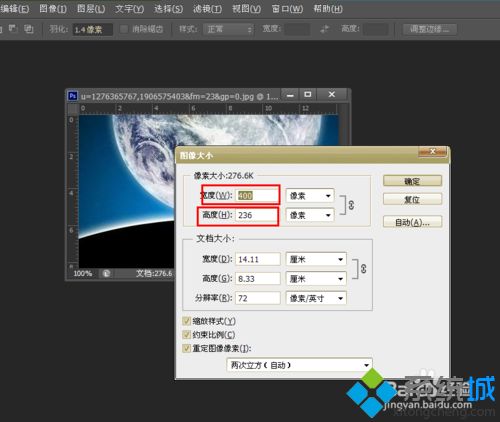Open the 图像(I) menu

53,9
